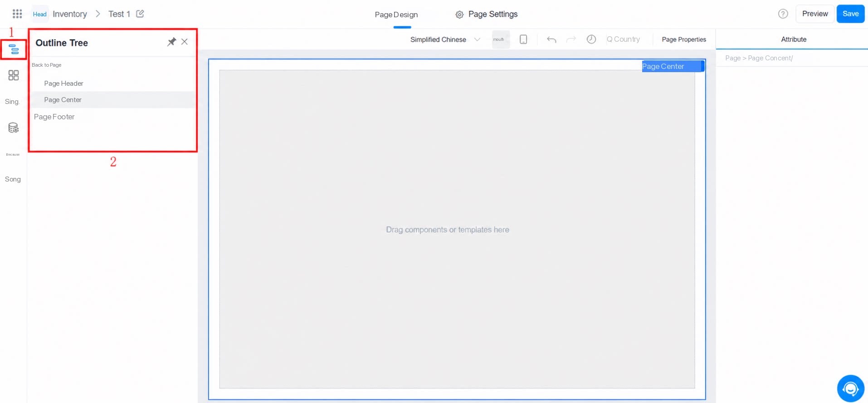Toggle the Outline Tree pin
The image size is (868, 403).
171,42
